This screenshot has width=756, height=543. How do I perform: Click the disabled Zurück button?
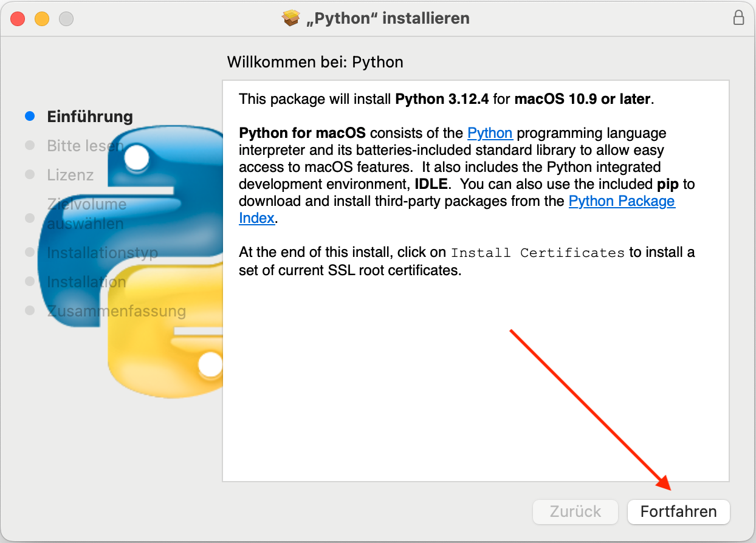point(575,511)
